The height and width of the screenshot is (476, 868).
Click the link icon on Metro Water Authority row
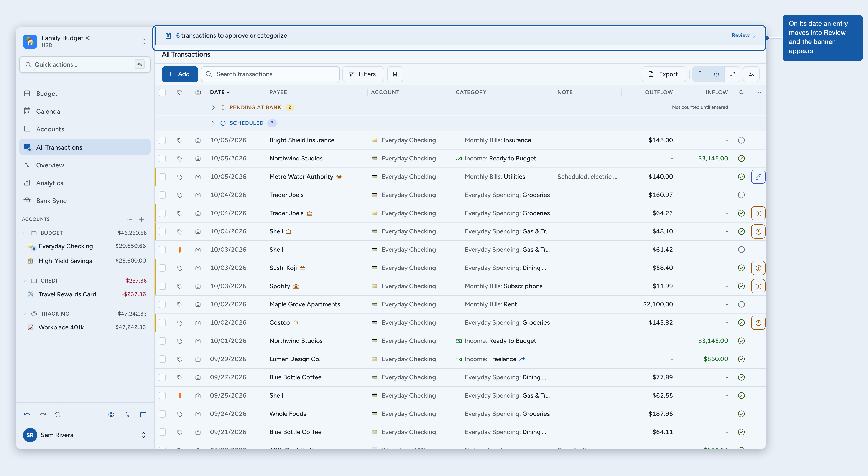758,177
